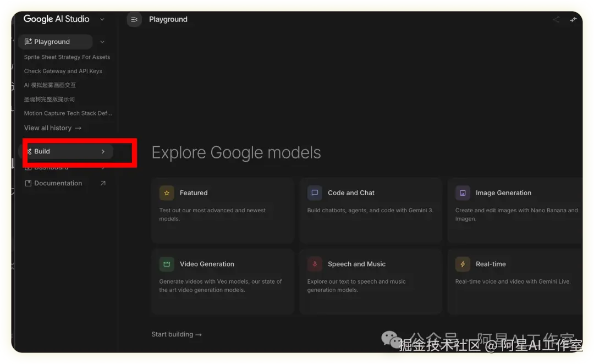Screen dimensions: 594x364
Task: Open the Video Generation card
Action: [x=223, y=282]
